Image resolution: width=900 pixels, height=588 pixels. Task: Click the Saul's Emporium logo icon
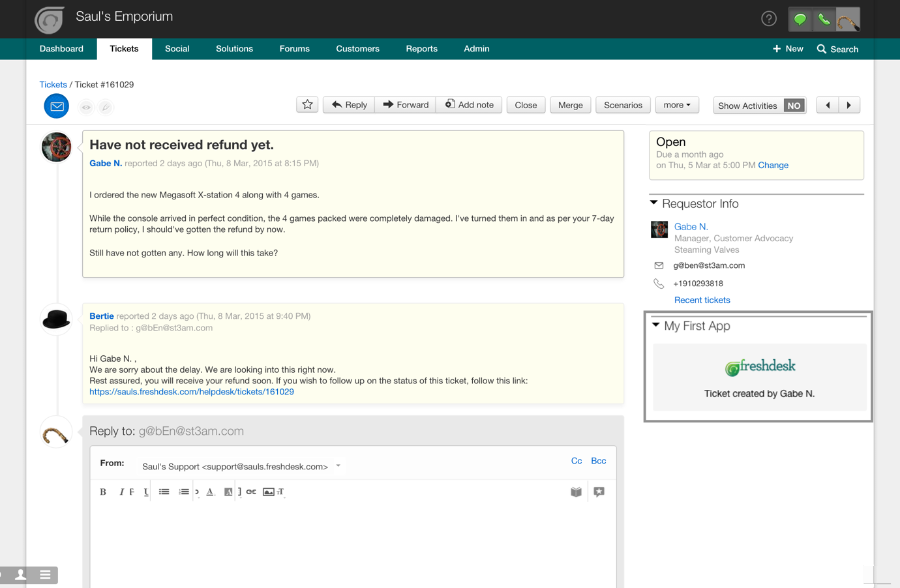pyautogui.click(x=50, y=20)
